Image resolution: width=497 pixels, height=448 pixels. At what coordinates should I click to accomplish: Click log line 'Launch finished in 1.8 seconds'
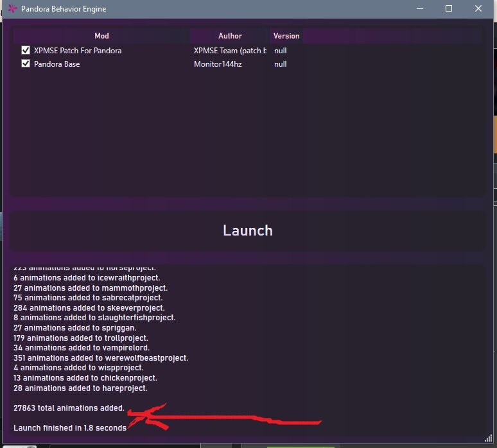coord(70,427)
